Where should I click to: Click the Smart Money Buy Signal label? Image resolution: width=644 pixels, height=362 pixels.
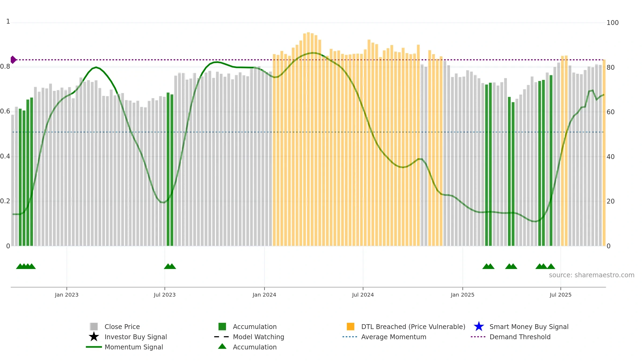coord(529,327)
